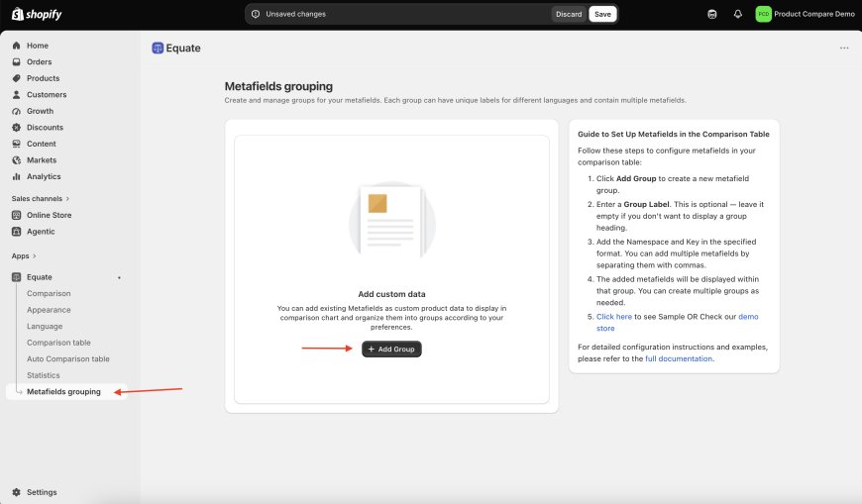Open Statistics under Equate
Viewport: 862px width, 504px height.
pyautogui.click(x=44, y=375)
